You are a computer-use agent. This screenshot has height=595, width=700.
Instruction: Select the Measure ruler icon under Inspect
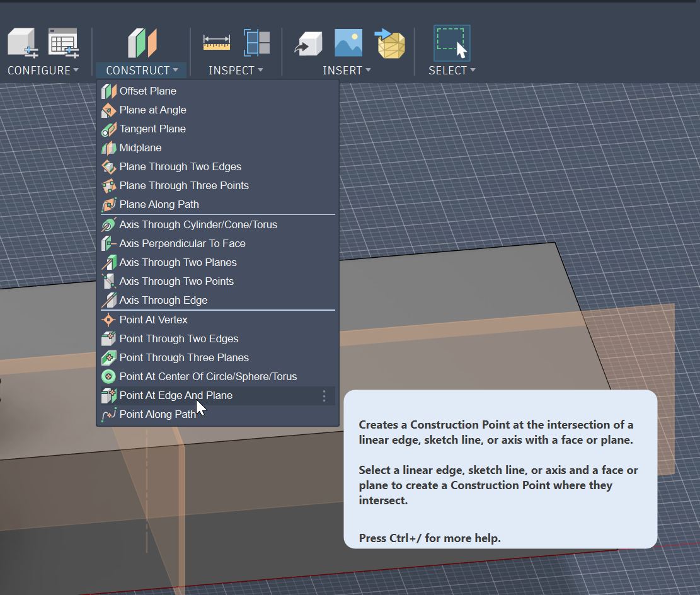[x=217, y=43]
